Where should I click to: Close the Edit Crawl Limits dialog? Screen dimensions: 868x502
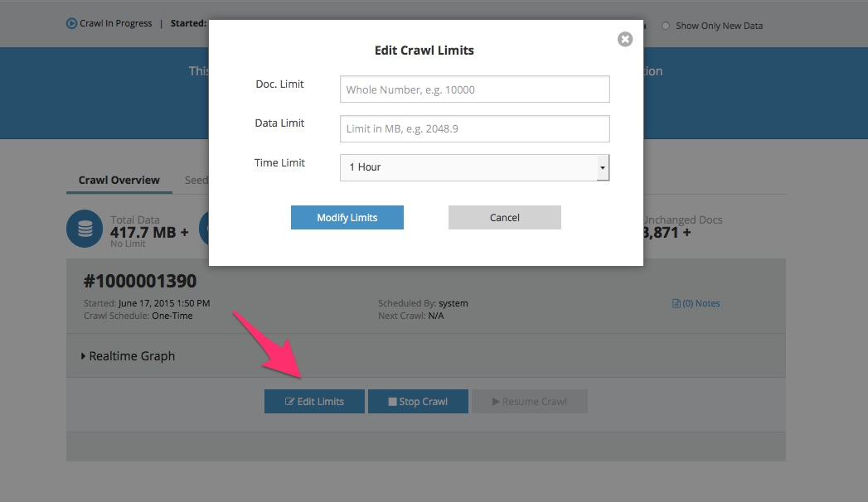click(625, 39)
